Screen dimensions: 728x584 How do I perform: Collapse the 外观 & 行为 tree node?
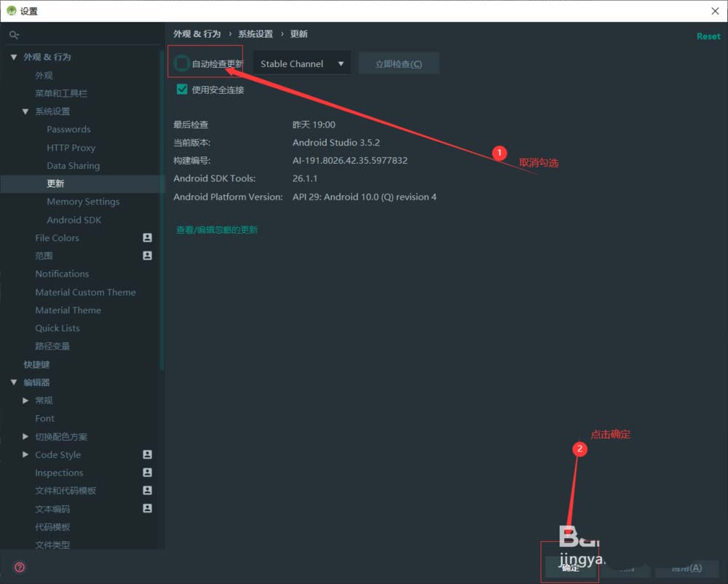point(14,57)
